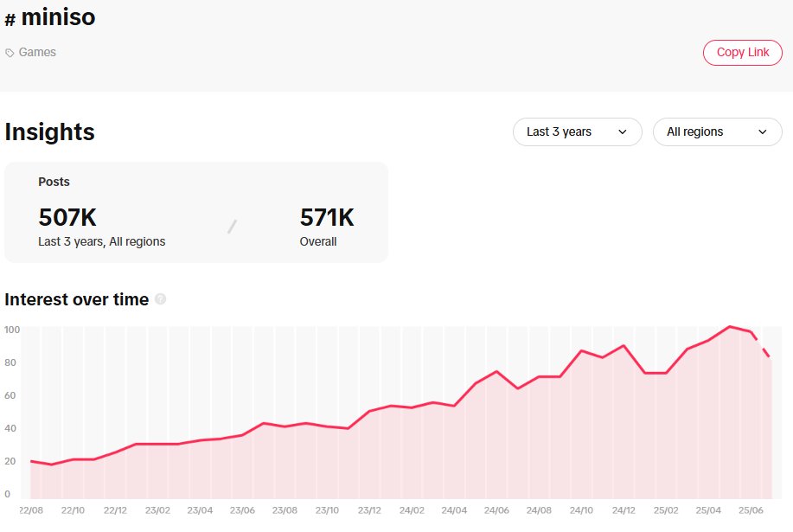Open the All regions dropdown
This screenshot has width=793, height=532.
coord(718,132)
